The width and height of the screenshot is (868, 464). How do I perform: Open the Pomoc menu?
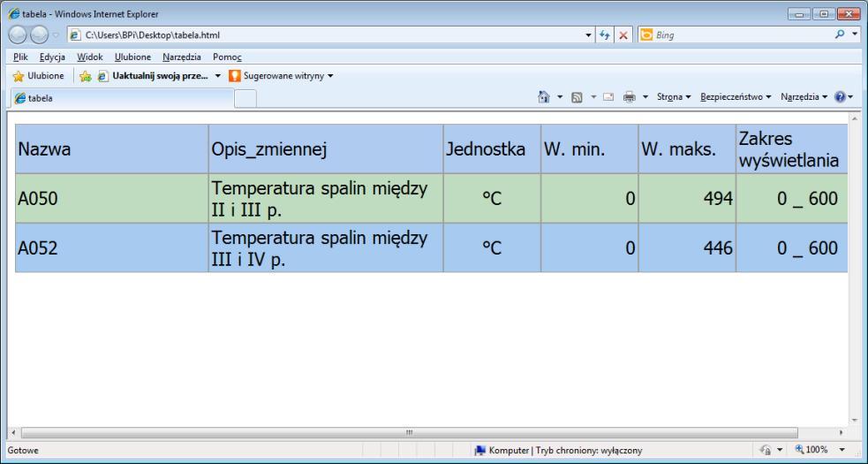tap(227, 57)
